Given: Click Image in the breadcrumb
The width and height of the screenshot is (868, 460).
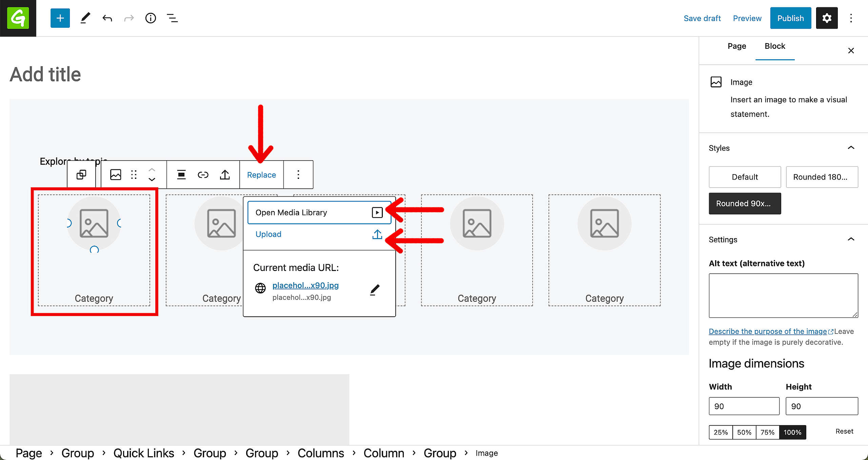Looking at the screenshot, I should (x=487, y=453).
